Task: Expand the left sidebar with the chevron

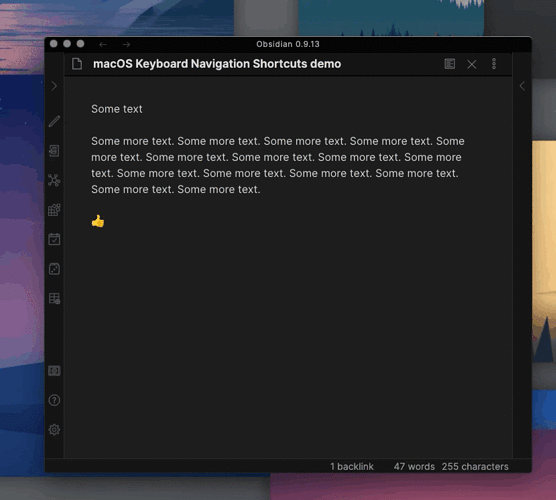Action: (x=54, y=86)
